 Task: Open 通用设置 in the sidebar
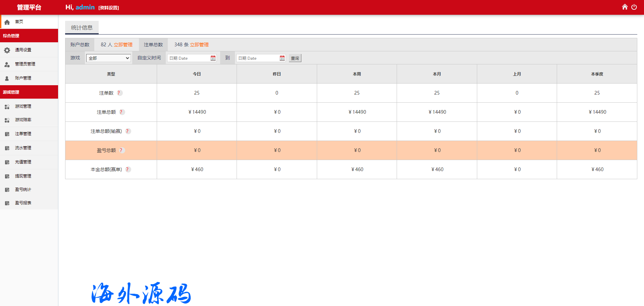23,50
